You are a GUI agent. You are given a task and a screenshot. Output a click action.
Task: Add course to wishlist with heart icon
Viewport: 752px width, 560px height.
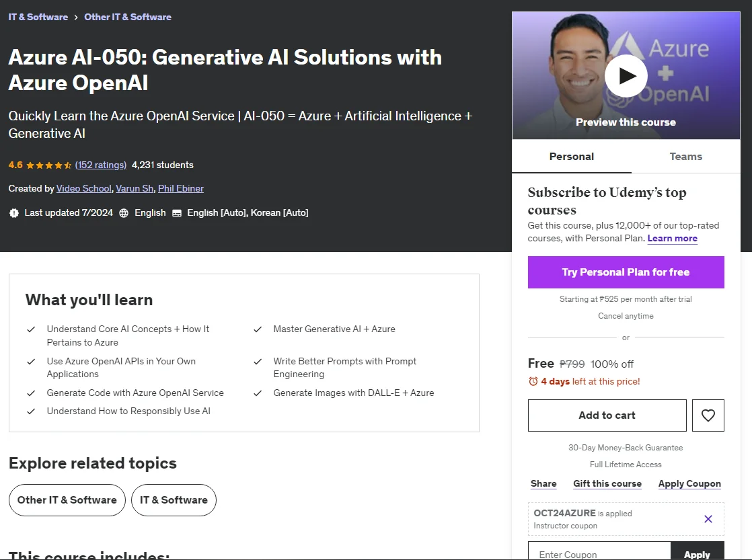pos(708,415)
